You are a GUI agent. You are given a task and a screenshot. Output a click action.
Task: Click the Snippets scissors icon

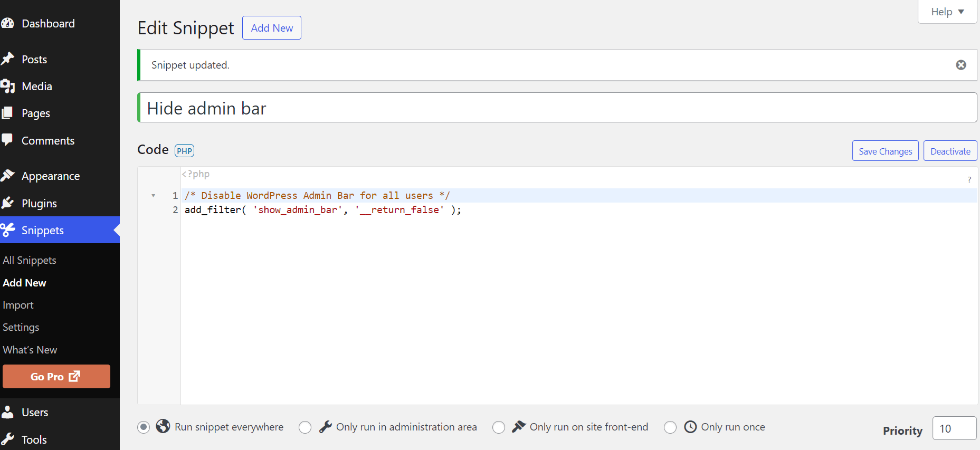[x=7, y=230]
